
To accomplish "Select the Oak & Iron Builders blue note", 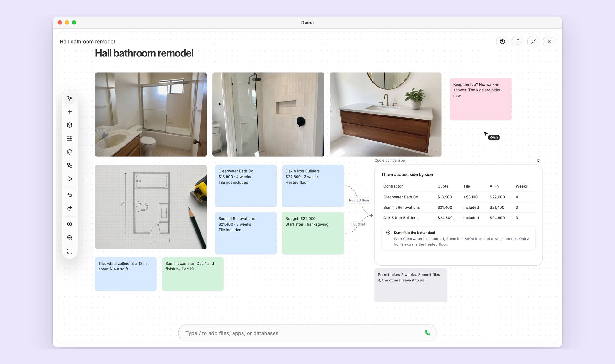I will click(313, 186).
